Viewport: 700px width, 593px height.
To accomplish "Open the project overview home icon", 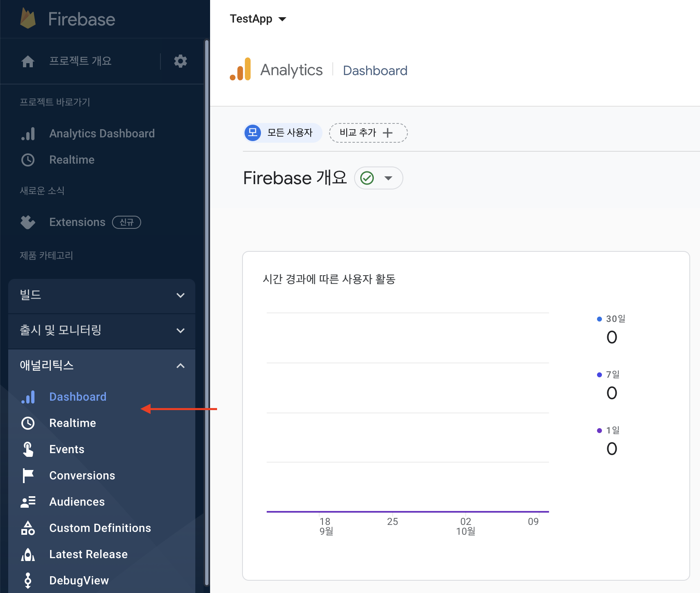I will [28, 62].
